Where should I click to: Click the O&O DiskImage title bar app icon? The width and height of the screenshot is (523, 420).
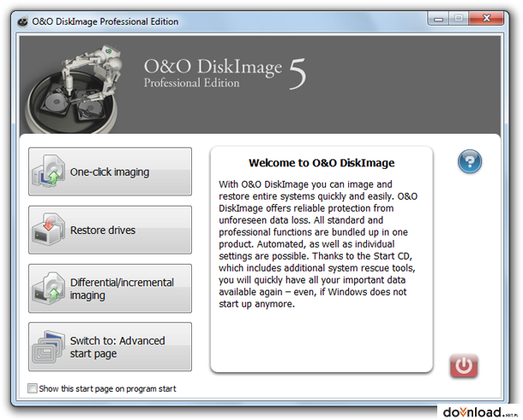pos(23,21)
